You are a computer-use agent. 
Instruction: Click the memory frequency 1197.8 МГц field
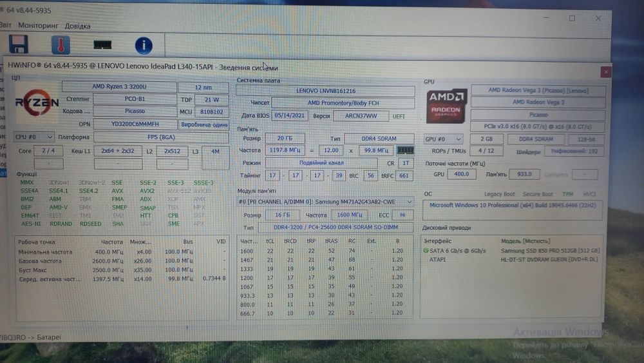point(285,150)
